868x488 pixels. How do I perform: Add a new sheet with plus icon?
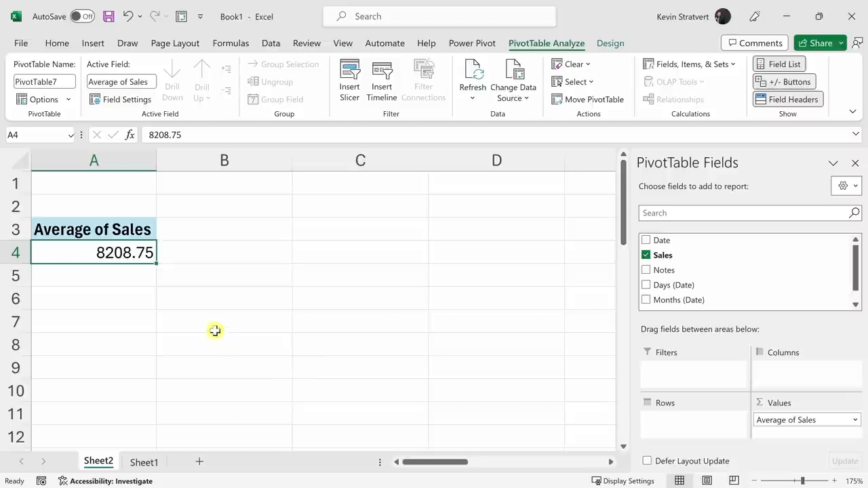coord(199,462)
